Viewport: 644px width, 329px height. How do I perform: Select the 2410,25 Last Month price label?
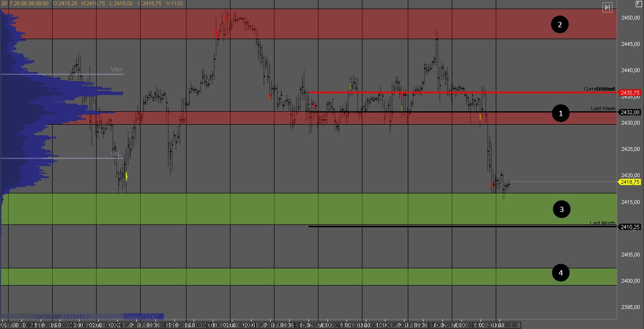(x=629, y=227)
